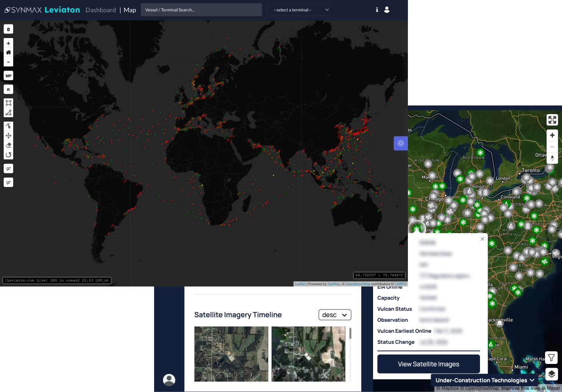Click the Satellite Imagery Timeline scrollbar
562x392 pixels.
click(x=350, y=334)
